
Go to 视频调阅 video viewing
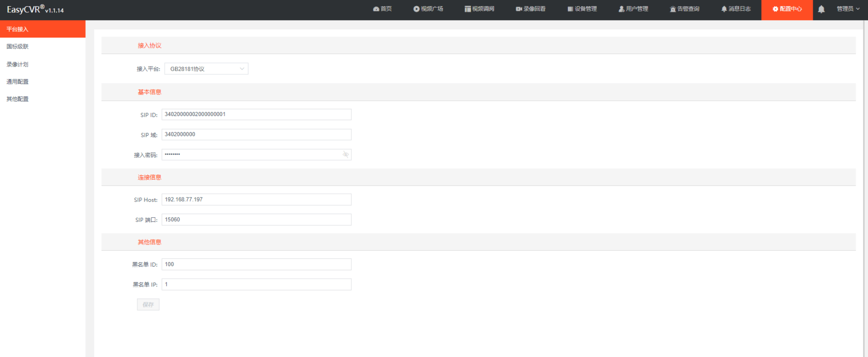479,9
